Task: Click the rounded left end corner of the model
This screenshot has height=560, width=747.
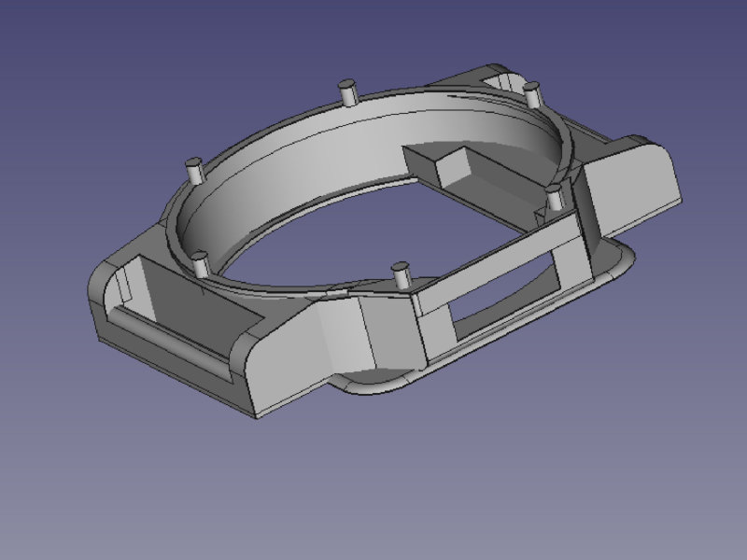Action: [98, 299]
